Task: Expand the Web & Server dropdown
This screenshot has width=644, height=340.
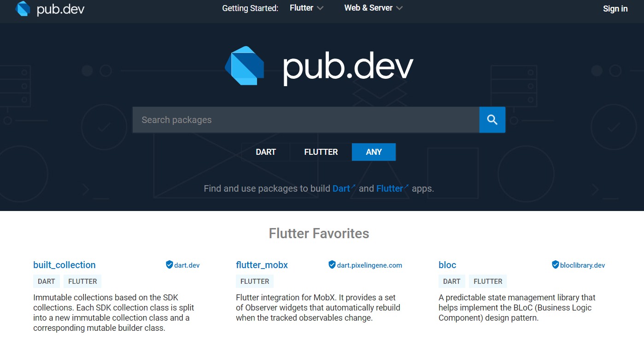Action: (x=373, y=8)
